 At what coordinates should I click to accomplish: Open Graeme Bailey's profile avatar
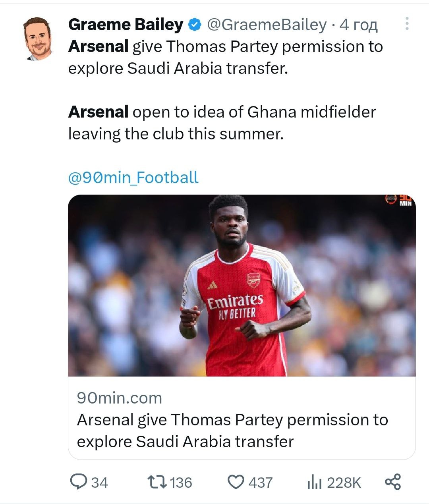[38, 39]
